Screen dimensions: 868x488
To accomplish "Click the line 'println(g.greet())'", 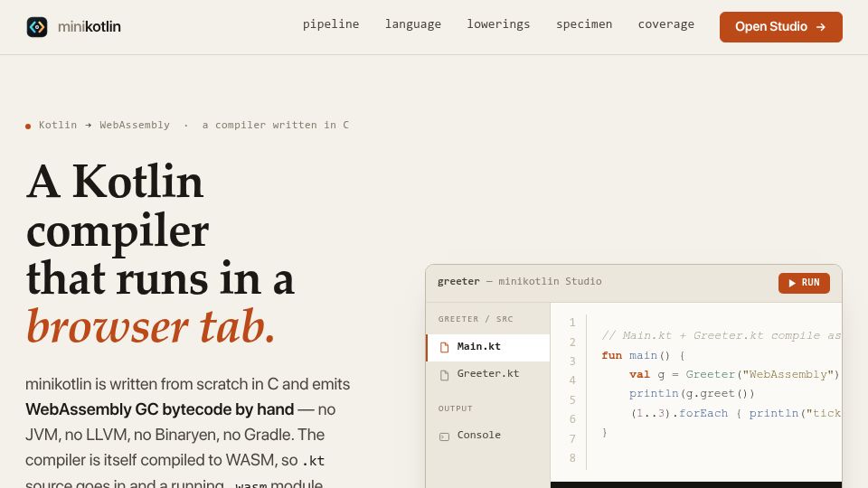I will pyautogui.click(x=692, y=393).
